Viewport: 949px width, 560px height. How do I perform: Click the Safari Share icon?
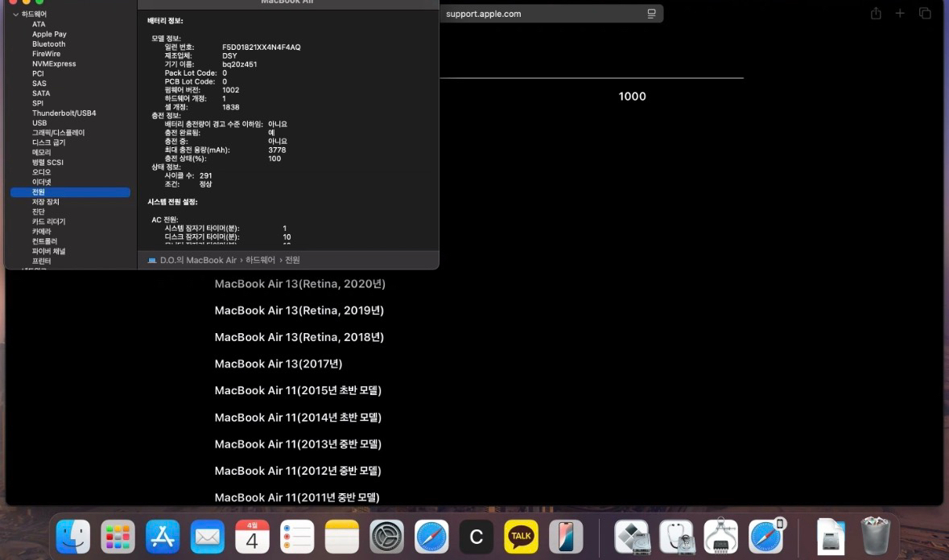[x=876, y=14]
